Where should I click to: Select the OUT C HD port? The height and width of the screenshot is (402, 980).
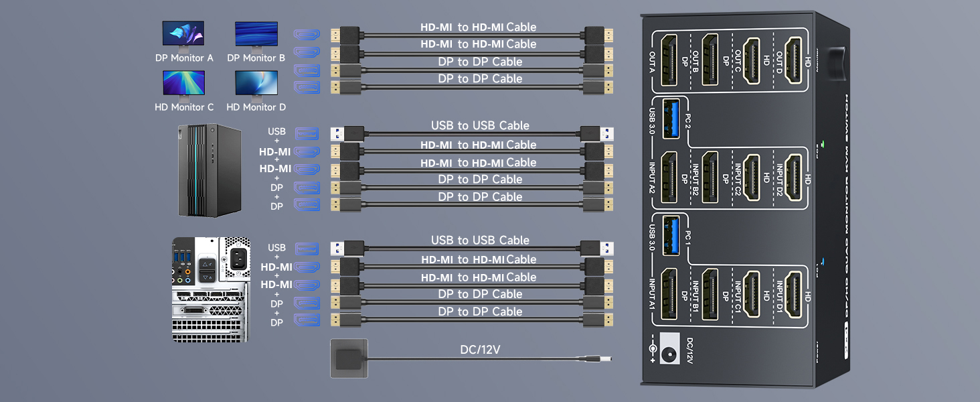point(752,60)
